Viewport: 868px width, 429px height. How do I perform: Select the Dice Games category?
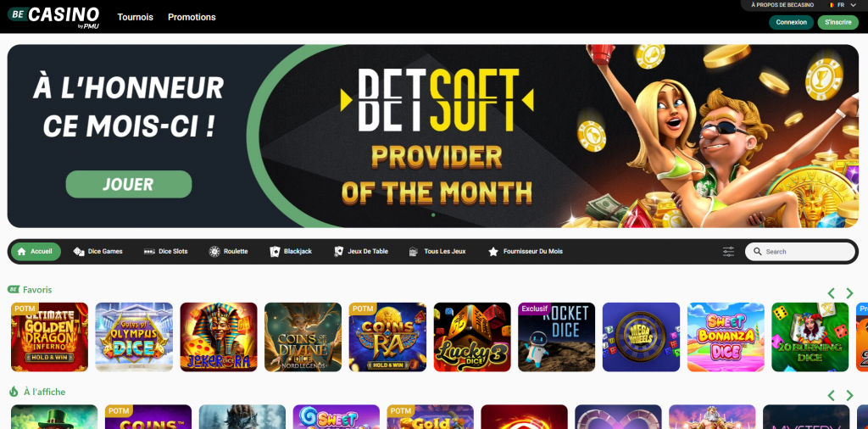pyautogui.click(x=98, y=251)
